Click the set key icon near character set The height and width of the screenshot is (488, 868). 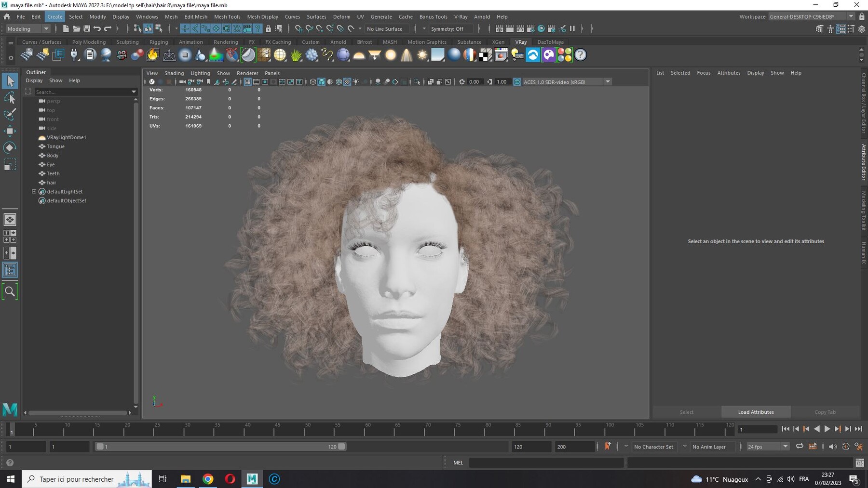(608, 446)
